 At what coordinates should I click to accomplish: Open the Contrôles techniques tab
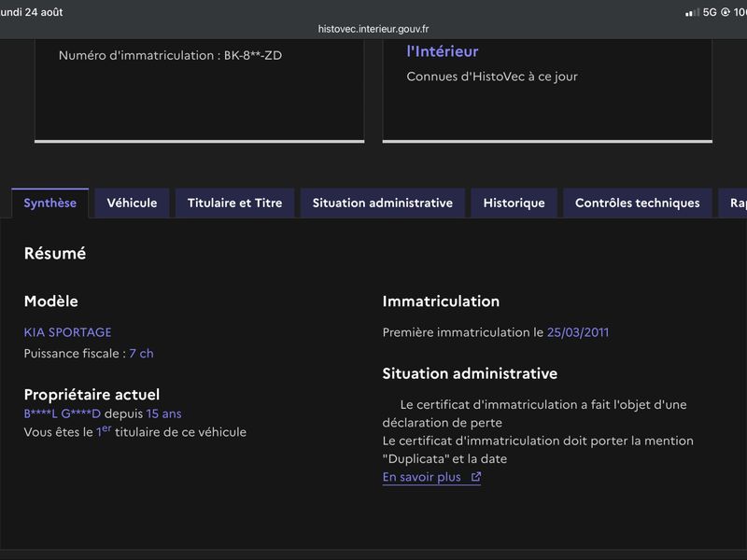[x=638, y=203]
